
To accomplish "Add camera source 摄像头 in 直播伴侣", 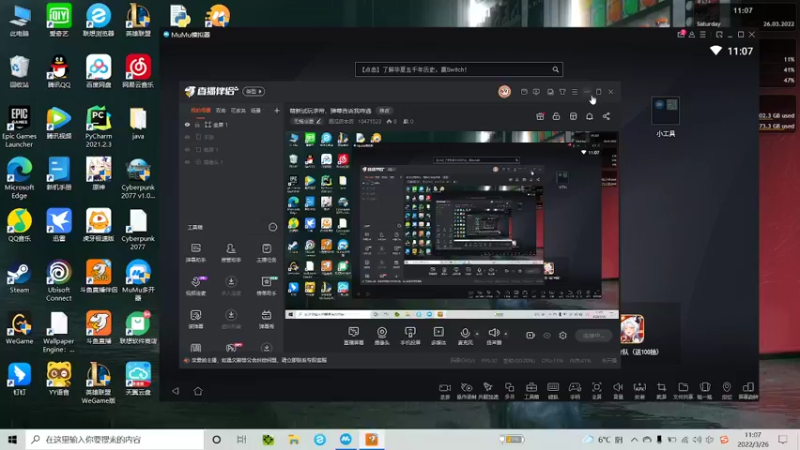I will coord(382,336).
